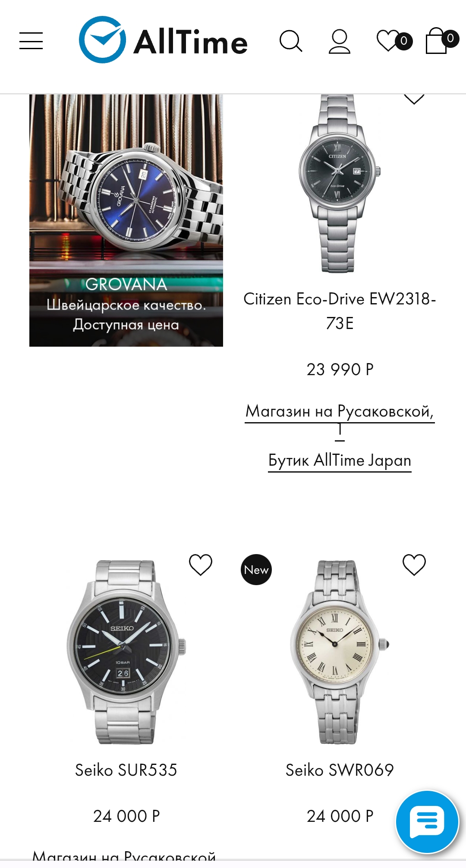Open the Seiko SWR069 watch photo
Screen dimensions: 466x868
click(340, 652)
